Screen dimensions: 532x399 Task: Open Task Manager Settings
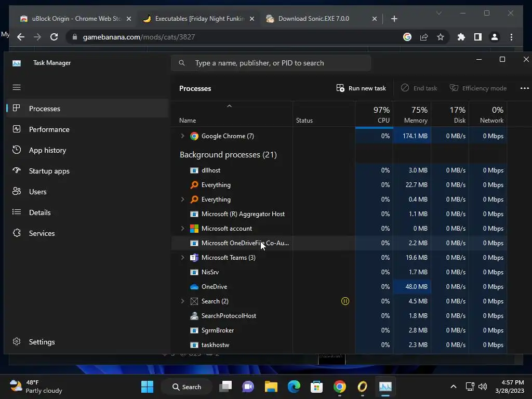point(87,342)
